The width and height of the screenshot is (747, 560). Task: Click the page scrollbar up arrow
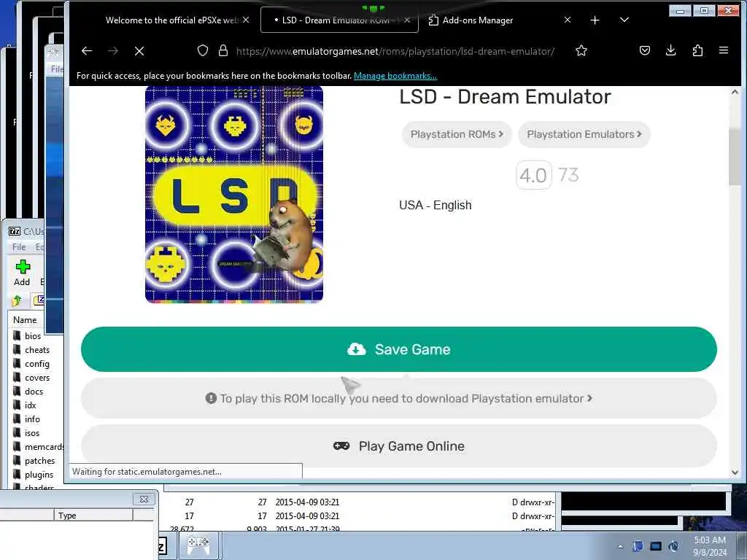point(735,93)
